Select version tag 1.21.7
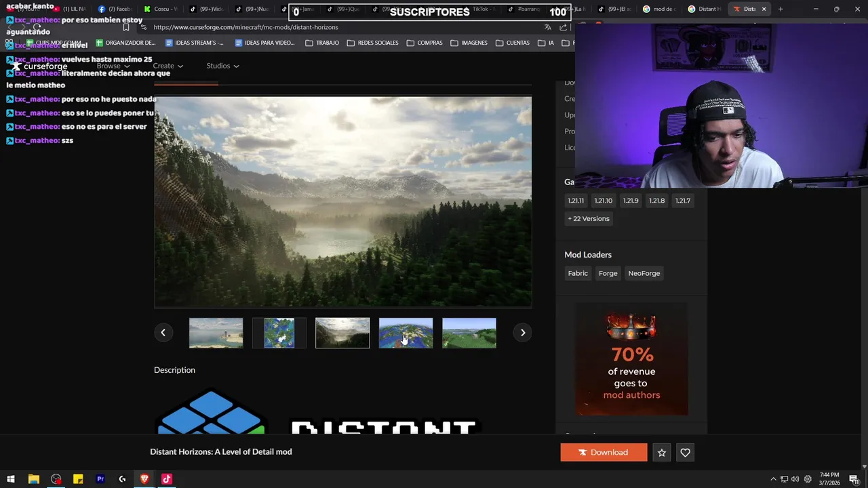Viewport: 868px width, 488px height. point(683,201)
